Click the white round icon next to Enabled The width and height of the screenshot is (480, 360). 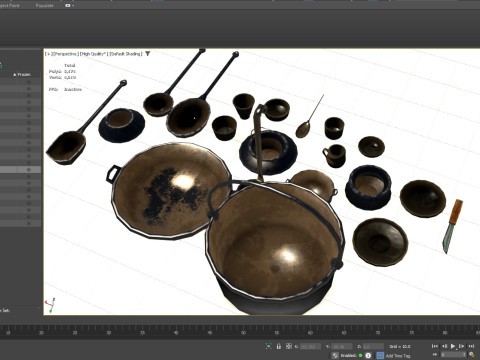(368, 355)
